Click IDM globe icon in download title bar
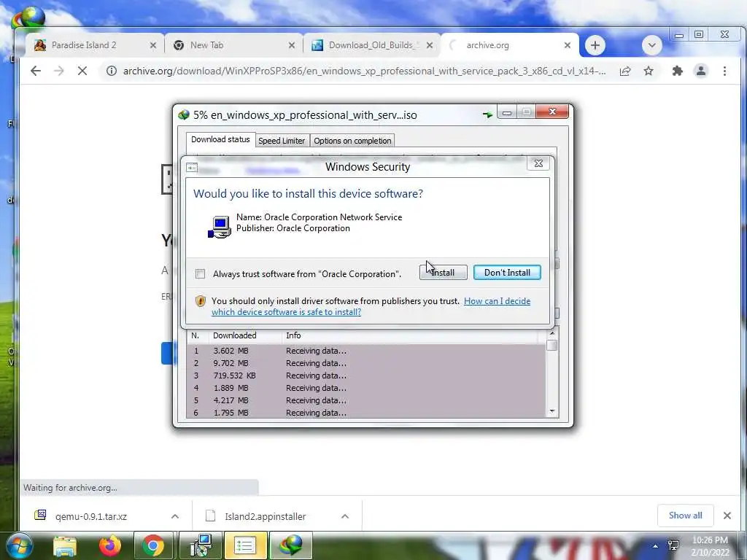 pos(184,114)
